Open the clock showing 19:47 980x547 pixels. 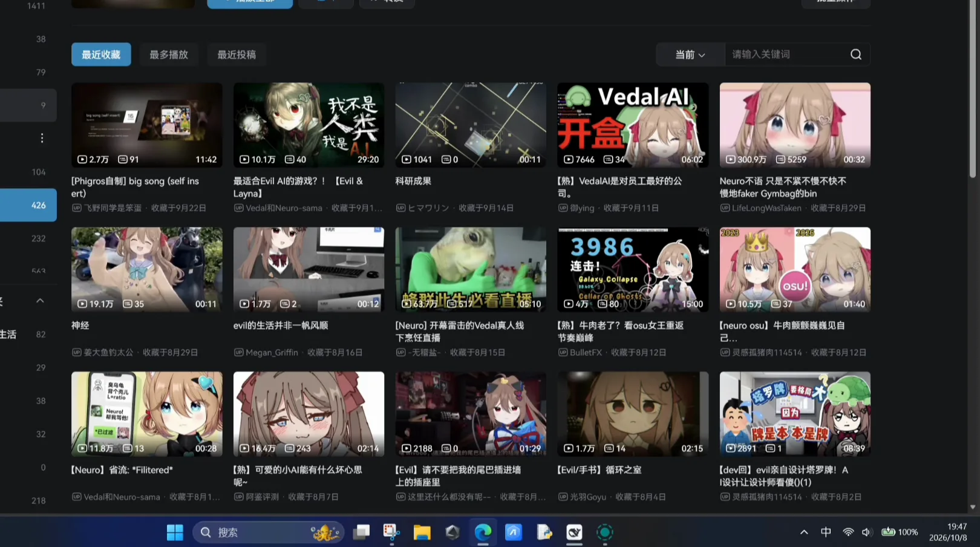(948, 532)
